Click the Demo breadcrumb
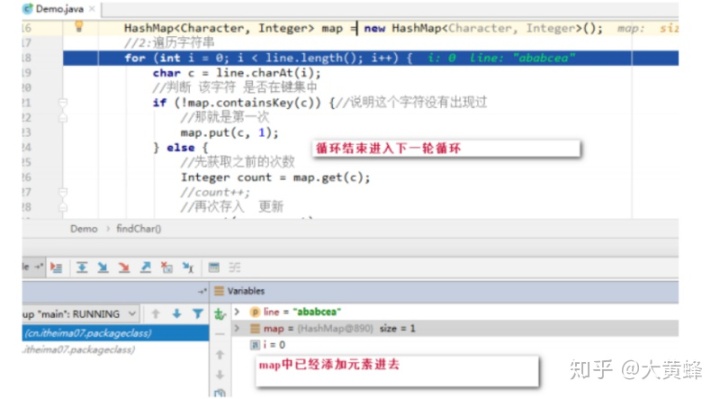The width and height of the screenshot is (720, 399). tap(84, 229)
